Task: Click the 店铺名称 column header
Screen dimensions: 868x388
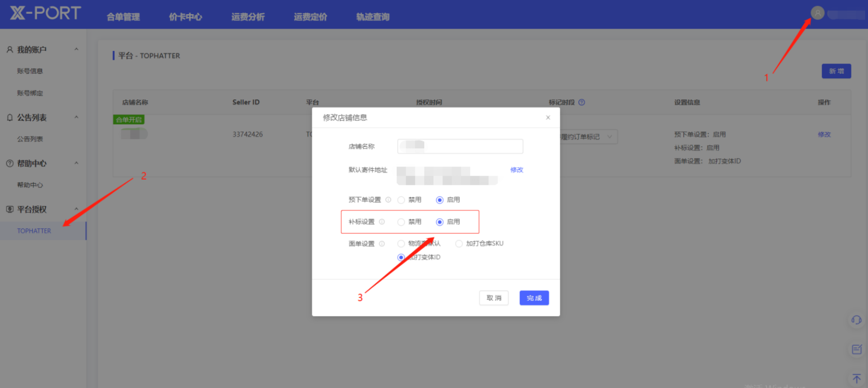Action: click(x=135, y=102)
